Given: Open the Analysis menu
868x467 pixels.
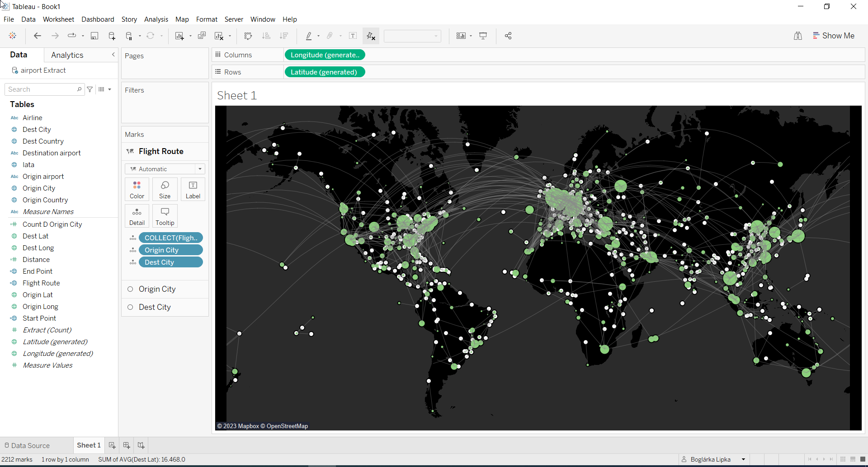Looking at the screenshot, I should pos(156,19).
